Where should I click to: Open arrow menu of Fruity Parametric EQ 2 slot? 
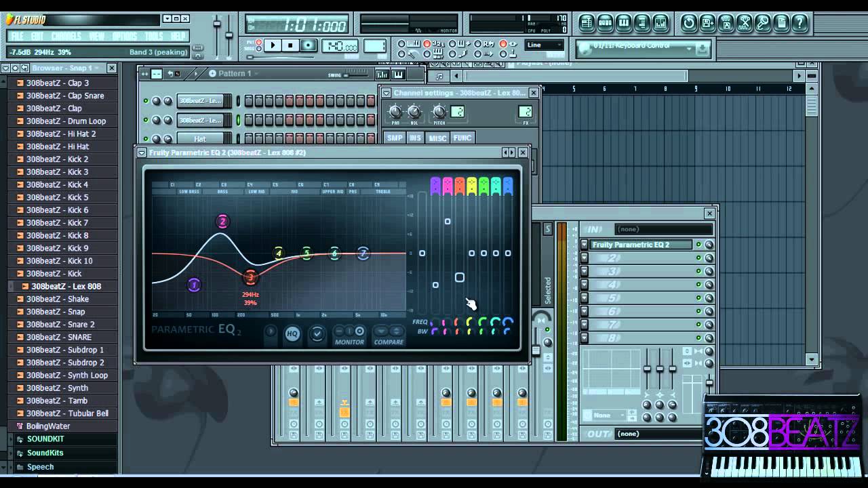[585, 245]
